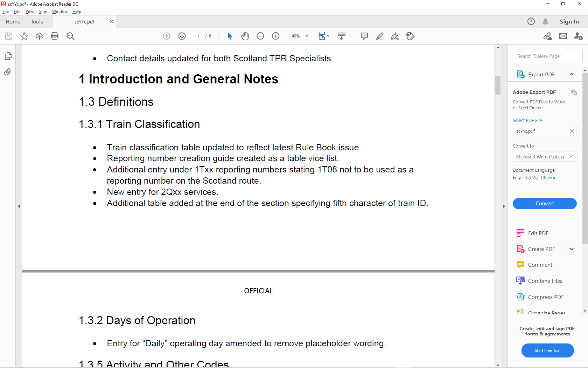Image resolution: width=588 pixels, height=368 pixels.
Task: Select the scYYc.pdf document tab
Action: (84, 22)
